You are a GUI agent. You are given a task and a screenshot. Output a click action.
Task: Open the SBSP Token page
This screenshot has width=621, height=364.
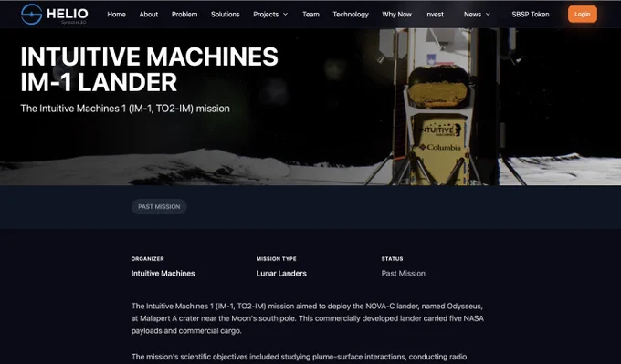[531, 15]
